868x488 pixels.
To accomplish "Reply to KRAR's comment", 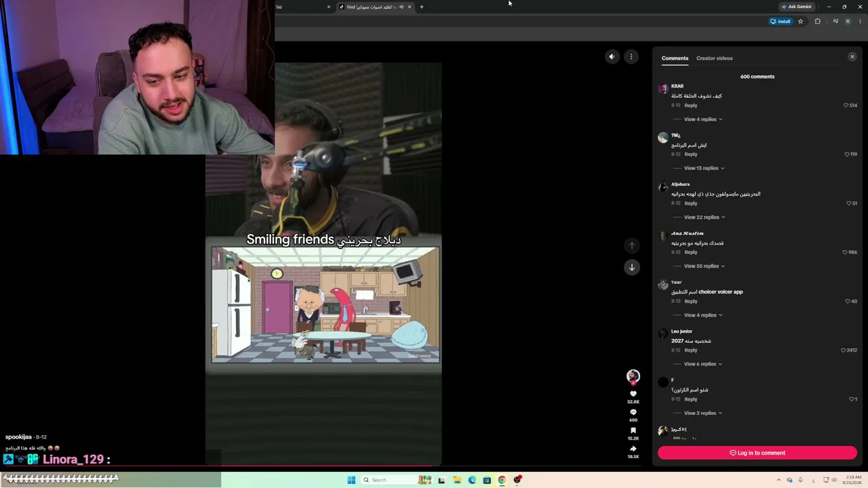I will pos(690,106).
